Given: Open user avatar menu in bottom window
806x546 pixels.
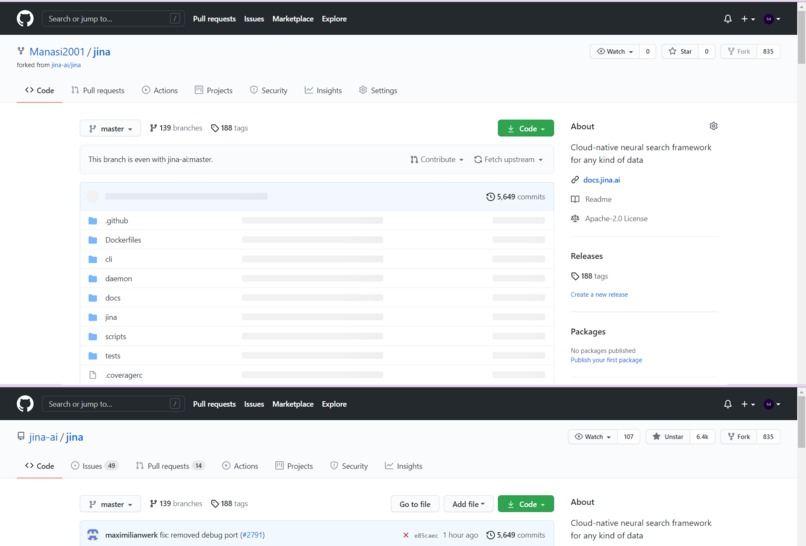Looking at the screenshot, I should [772, 404].
